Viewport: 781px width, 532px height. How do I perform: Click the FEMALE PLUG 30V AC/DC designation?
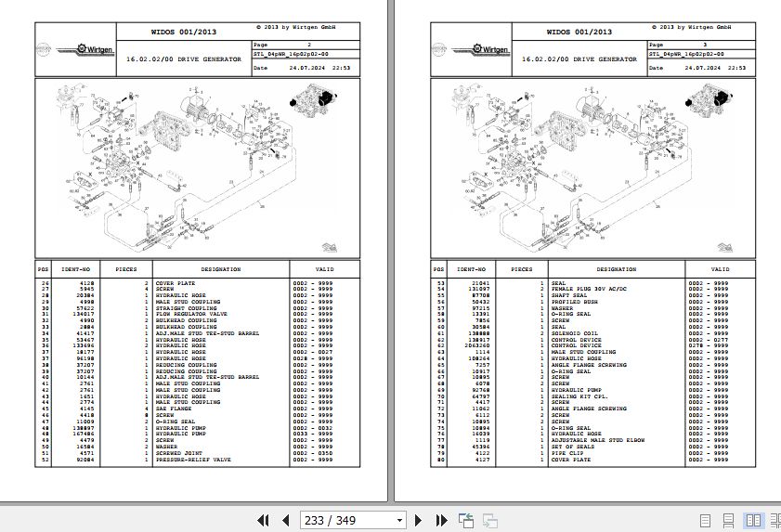tap(589, 289)
